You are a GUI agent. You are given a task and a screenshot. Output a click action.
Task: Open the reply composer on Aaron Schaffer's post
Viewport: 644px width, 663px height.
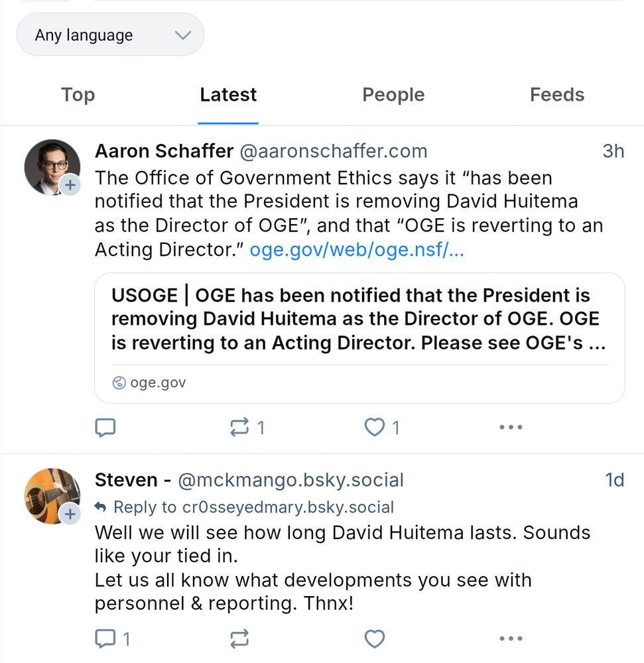click(106, 427)
